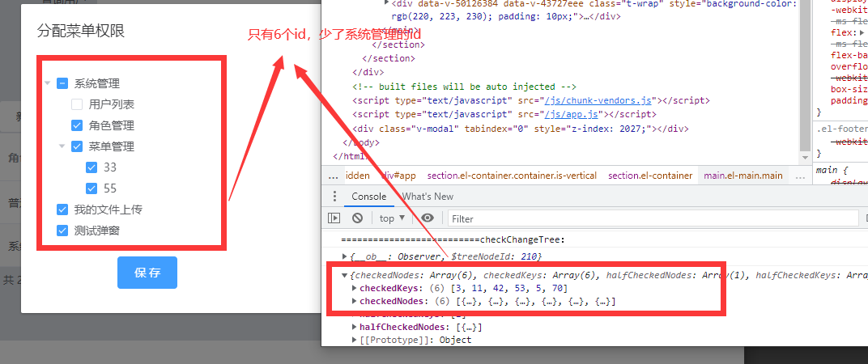Uncheck the 菜单管理 checkbox
The height and width of the screenshot is (364, 868).
[x=77, y=146]
